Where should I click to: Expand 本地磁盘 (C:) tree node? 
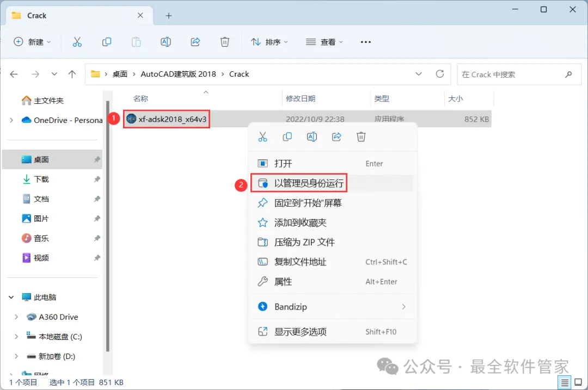click(x=16, y=337)
